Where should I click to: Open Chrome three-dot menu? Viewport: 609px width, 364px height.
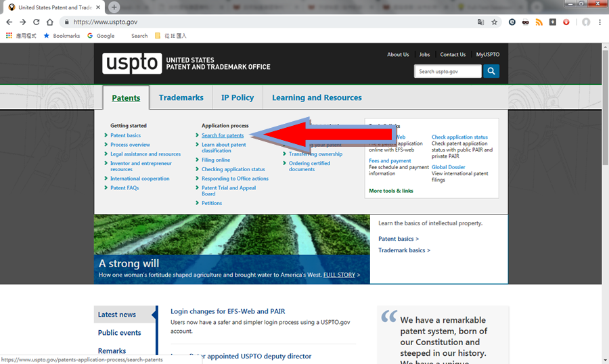click(x=600, y=22)
